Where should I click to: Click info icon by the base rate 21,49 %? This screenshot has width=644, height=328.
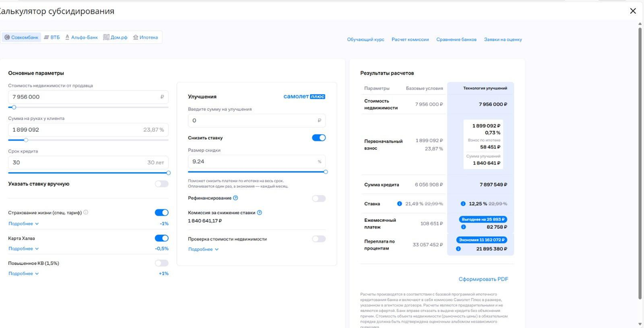(x=400, y=204)
